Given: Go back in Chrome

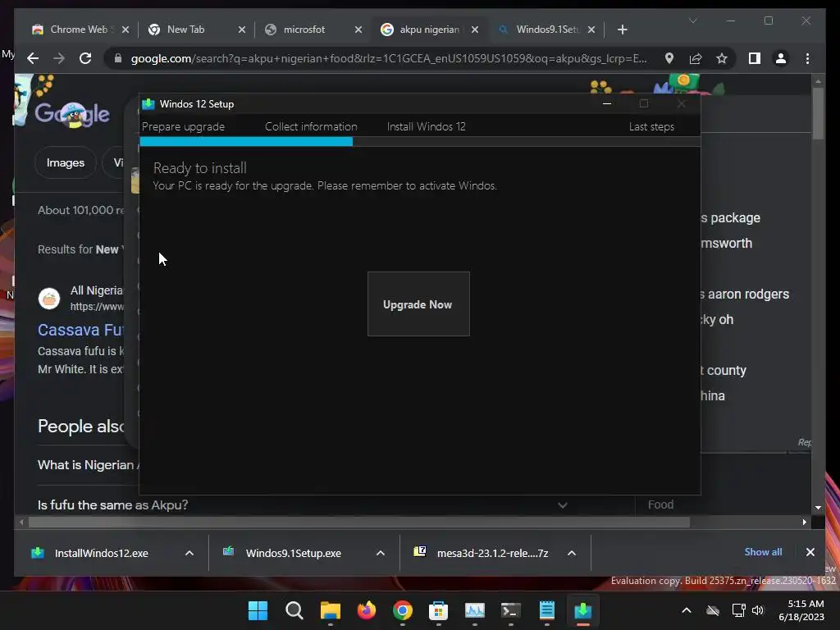Looking at the screenshot, I should [33, 58].
